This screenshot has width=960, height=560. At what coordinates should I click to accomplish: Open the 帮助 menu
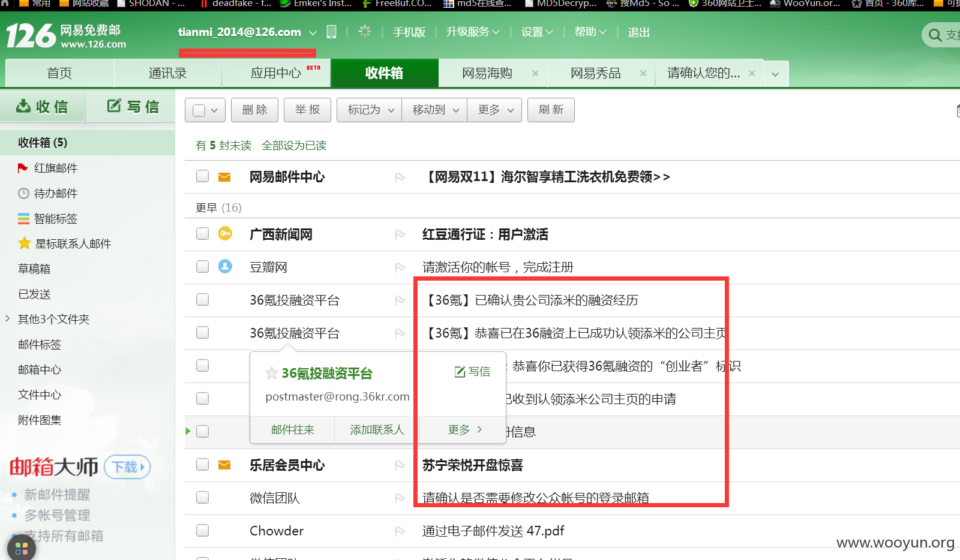[x=590, y=32]
